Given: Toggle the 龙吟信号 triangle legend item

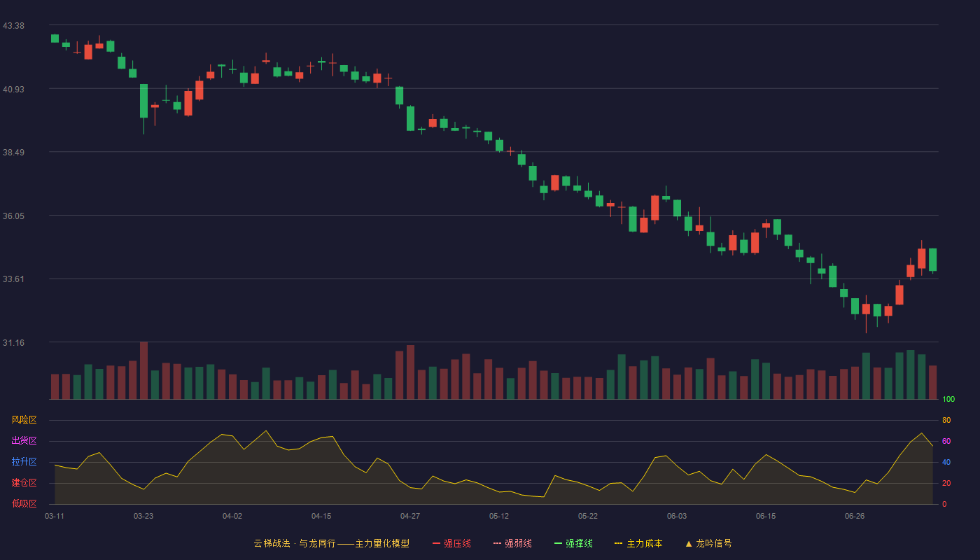Looking at the screenshot, I should coord(708,543).
